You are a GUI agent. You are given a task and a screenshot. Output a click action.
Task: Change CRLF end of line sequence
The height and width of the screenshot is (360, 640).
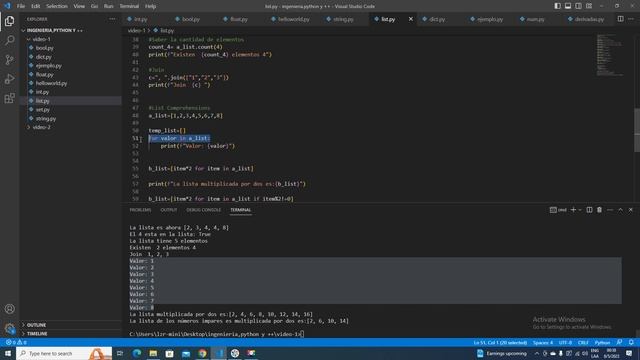click(x=583, y=342)
